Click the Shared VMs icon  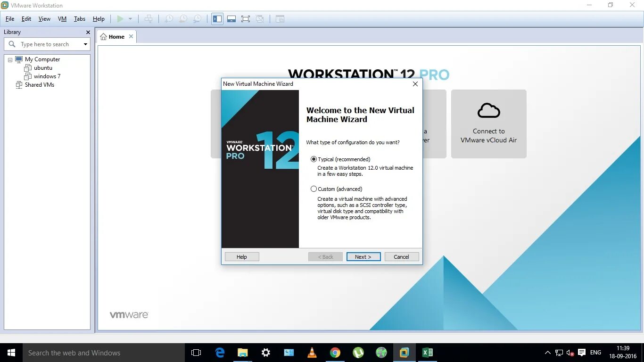coord(19,85)
